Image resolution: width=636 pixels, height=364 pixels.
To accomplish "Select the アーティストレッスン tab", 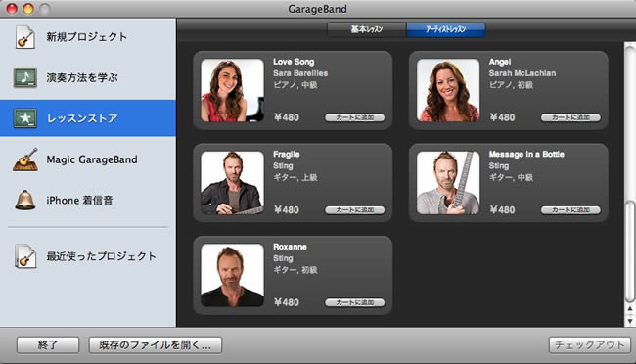I will tap(446, 29).
